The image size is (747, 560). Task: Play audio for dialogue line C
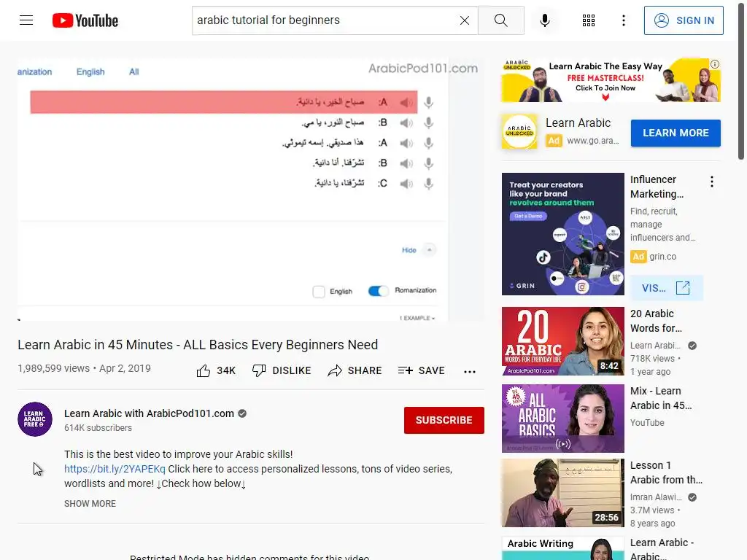[x=406, y=183]
